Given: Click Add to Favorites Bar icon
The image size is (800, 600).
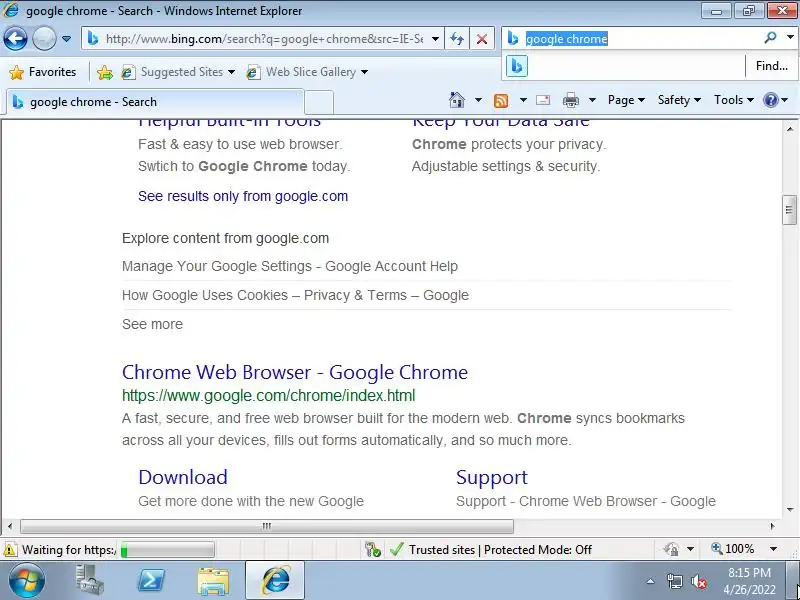Looking at the screenshot, I should pyautogui.click(x=105, y=72).
